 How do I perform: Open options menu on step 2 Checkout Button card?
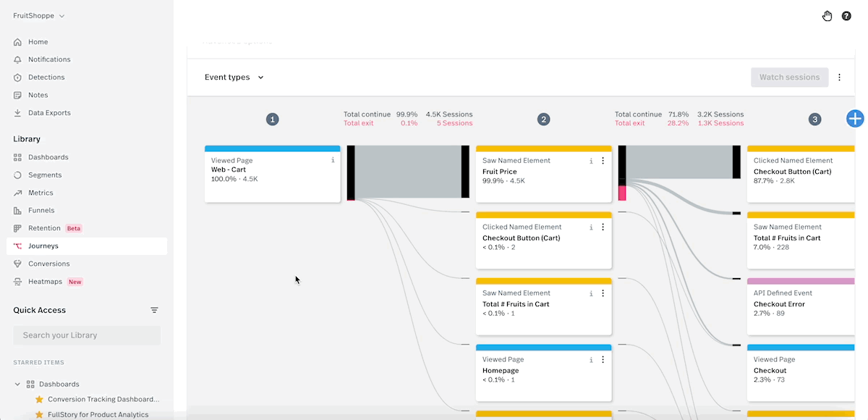[603, 227]
